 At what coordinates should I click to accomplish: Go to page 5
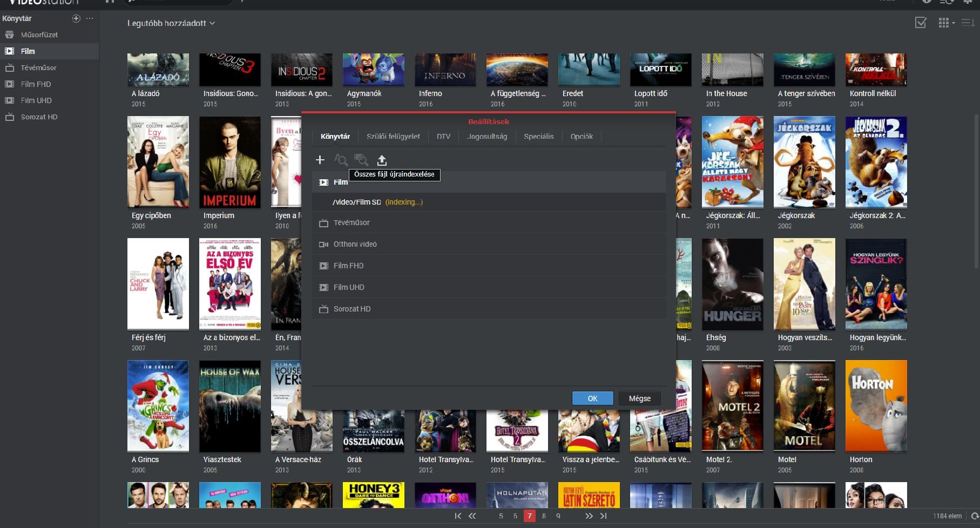[x=501, y=516]
